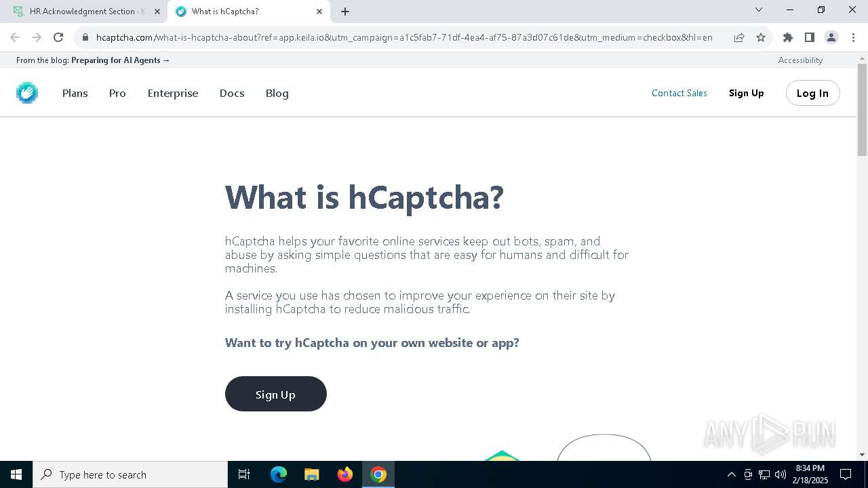Toggle the browser side panel icon
The width and height of the screenshot is (868, 488).
tap(810, 37)
